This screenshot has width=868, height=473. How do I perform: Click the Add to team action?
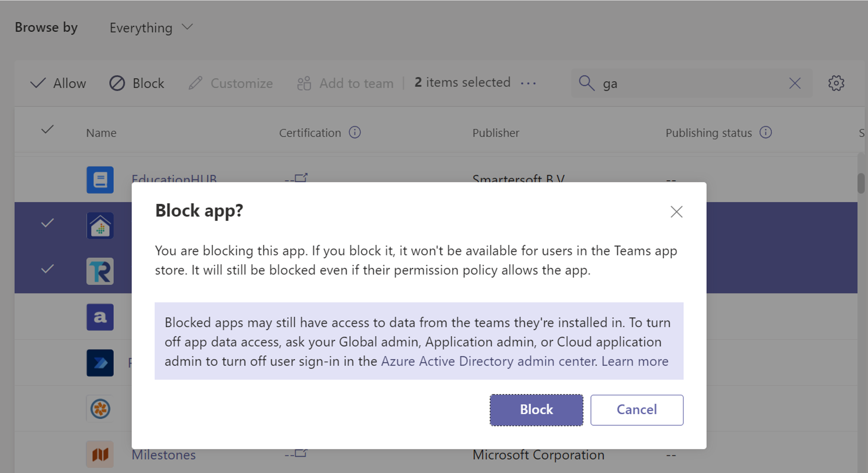coord(345,83)
